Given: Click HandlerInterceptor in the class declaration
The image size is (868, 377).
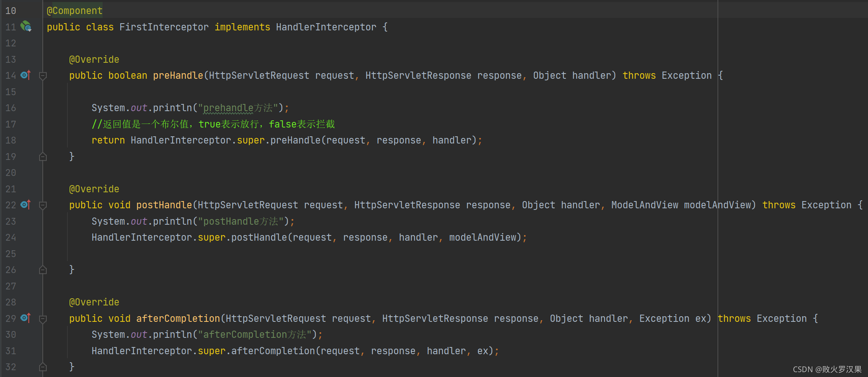Looking at the screenshot, I should point(326,27).
